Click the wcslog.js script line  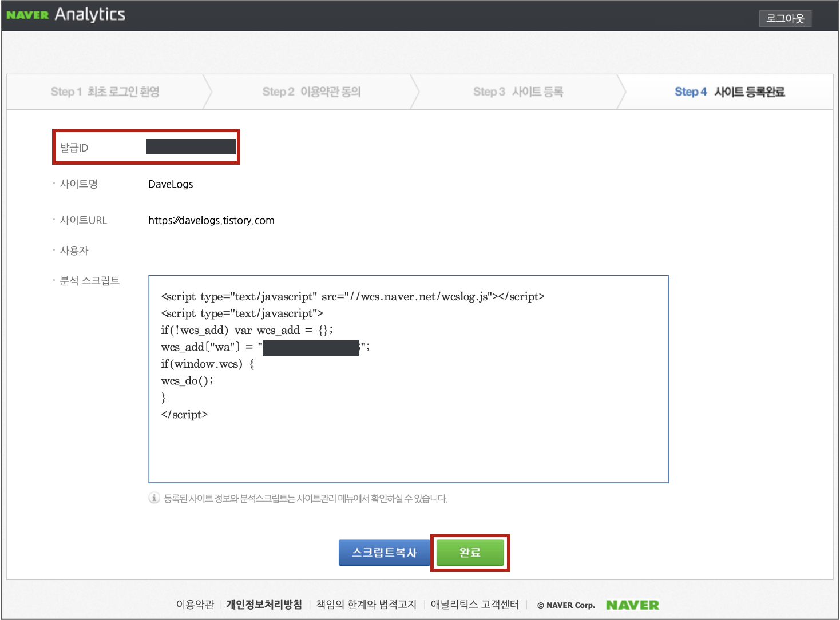click(x=352, y=296)
